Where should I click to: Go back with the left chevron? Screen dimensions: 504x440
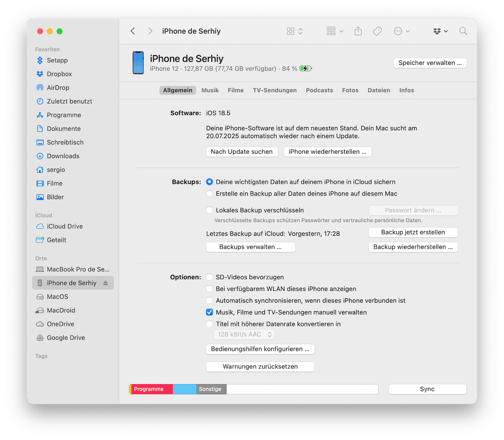[x=133, y=31]
